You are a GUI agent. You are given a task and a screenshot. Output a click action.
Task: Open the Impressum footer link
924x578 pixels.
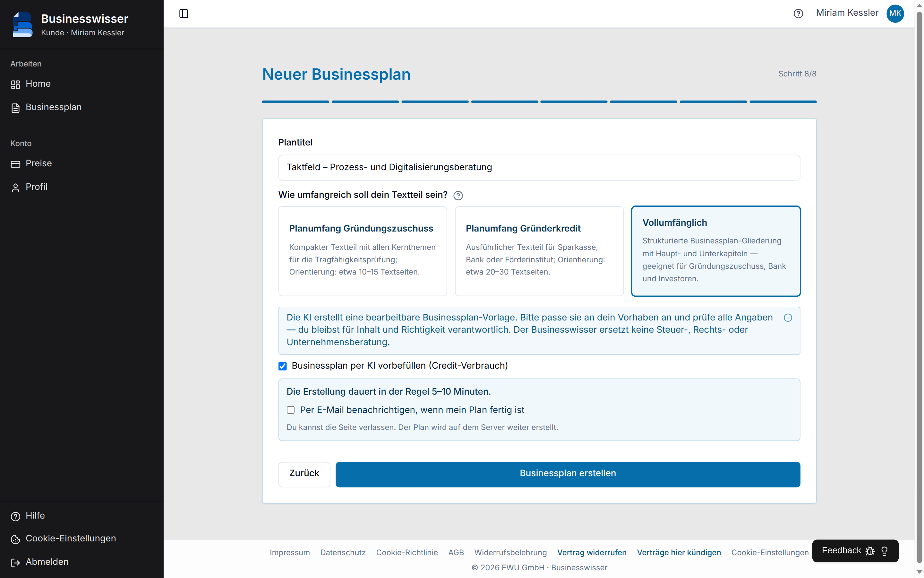(289, 552)
